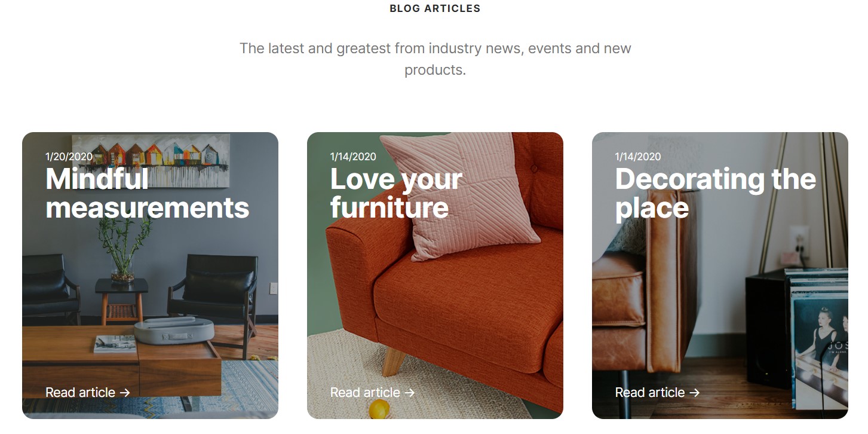The height and width of the screenshot is (434, 868).
Task: Click the date on Love your furniture card
Action: (353, 157)
